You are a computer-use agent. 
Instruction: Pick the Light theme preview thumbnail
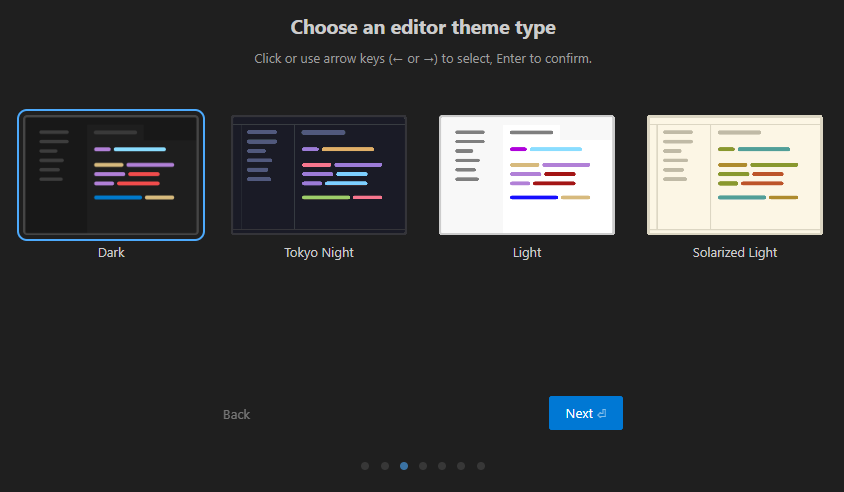click(527, 175)
